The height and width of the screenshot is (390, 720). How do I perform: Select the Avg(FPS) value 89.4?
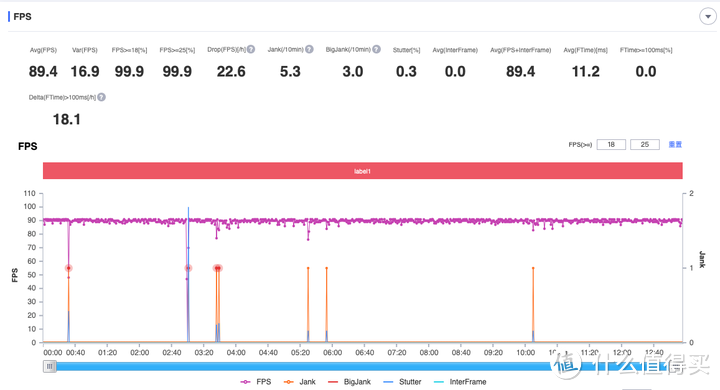tap(43, 72)
